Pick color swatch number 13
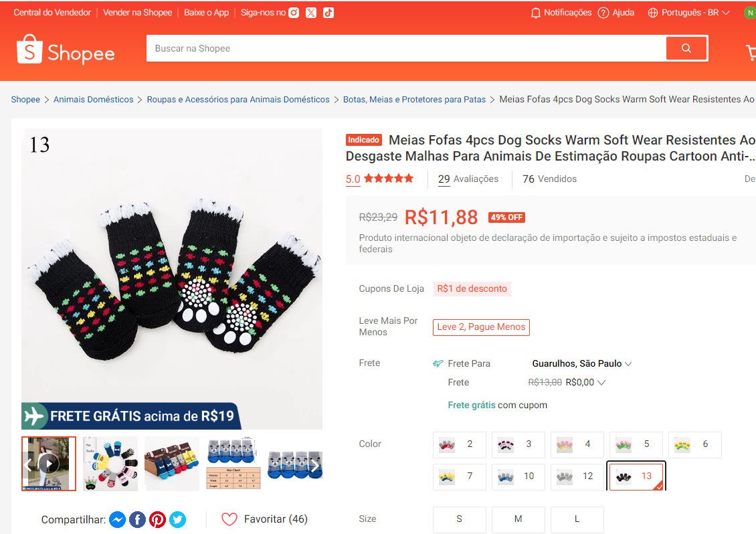756x534 pixels. click(636, 476)
